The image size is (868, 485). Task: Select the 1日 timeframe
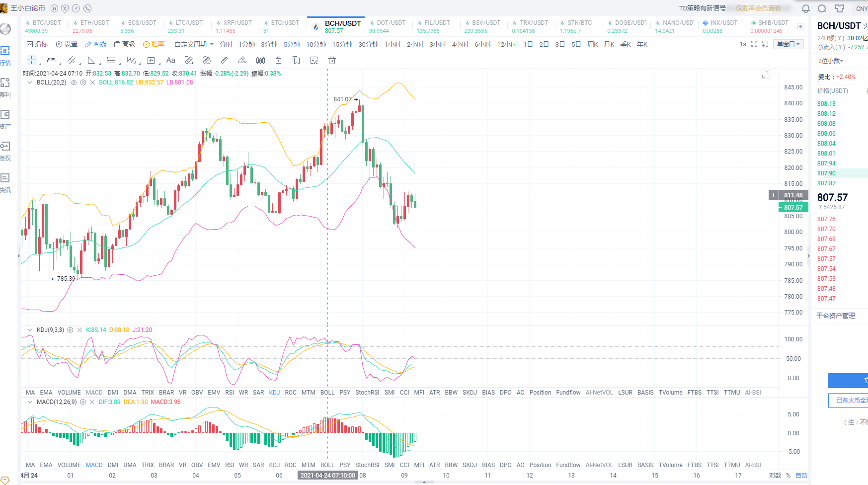click(528, 44)
